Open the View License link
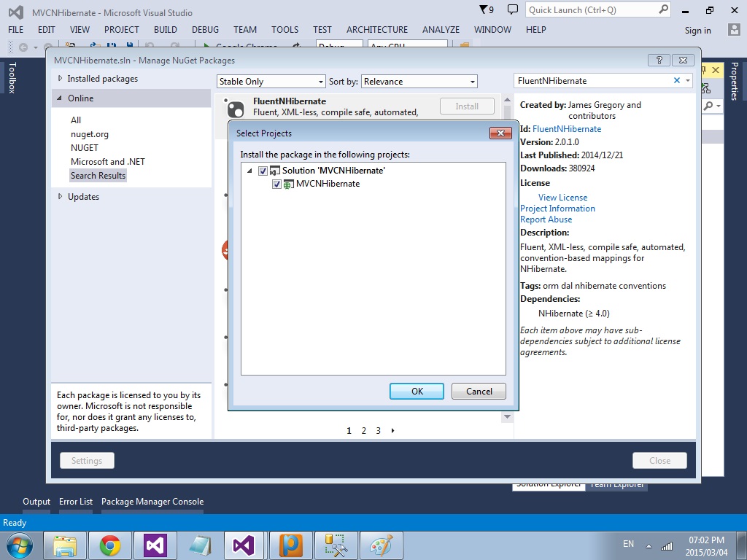 (x=562, y=197)
